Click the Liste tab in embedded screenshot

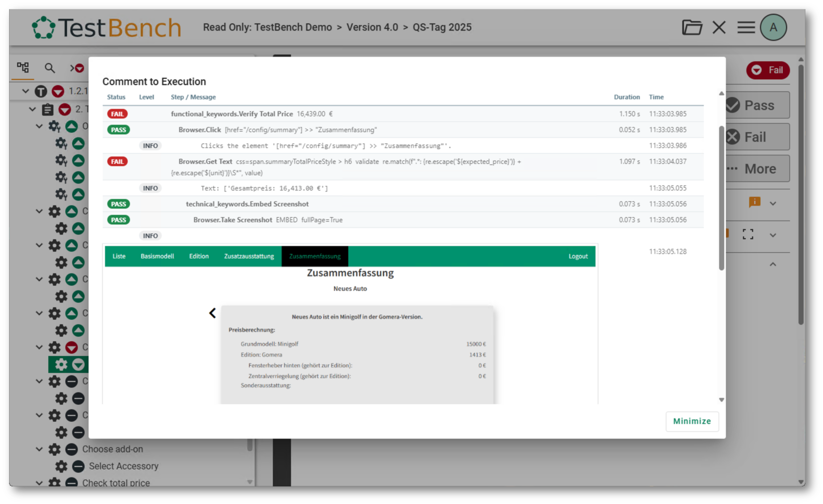click(119, 256)
